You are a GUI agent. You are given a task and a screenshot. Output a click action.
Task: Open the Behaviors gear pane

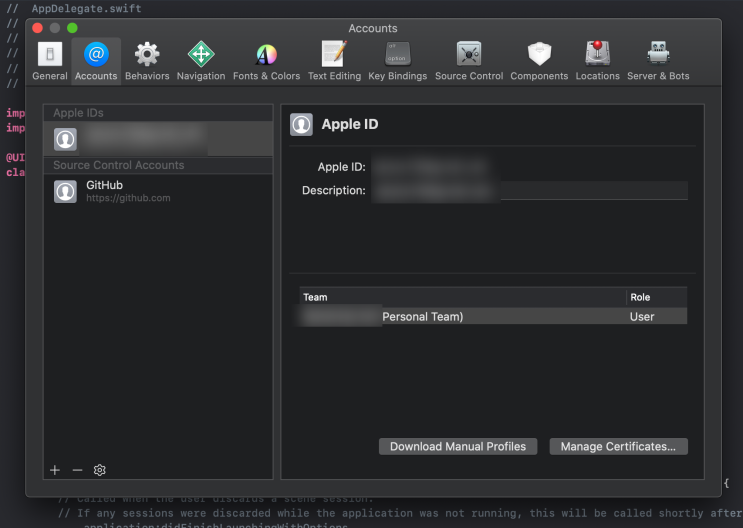coord(147,61)
